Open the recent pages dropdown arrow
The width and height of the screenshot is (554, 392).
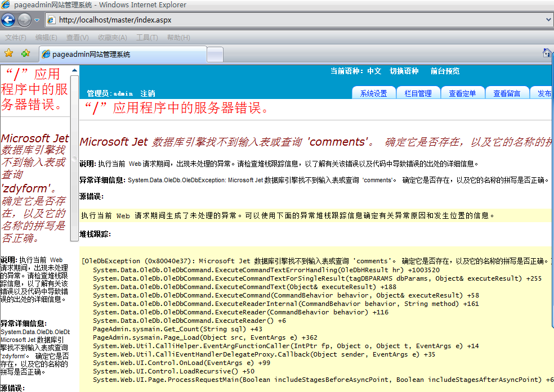click(x=37, y=20)
